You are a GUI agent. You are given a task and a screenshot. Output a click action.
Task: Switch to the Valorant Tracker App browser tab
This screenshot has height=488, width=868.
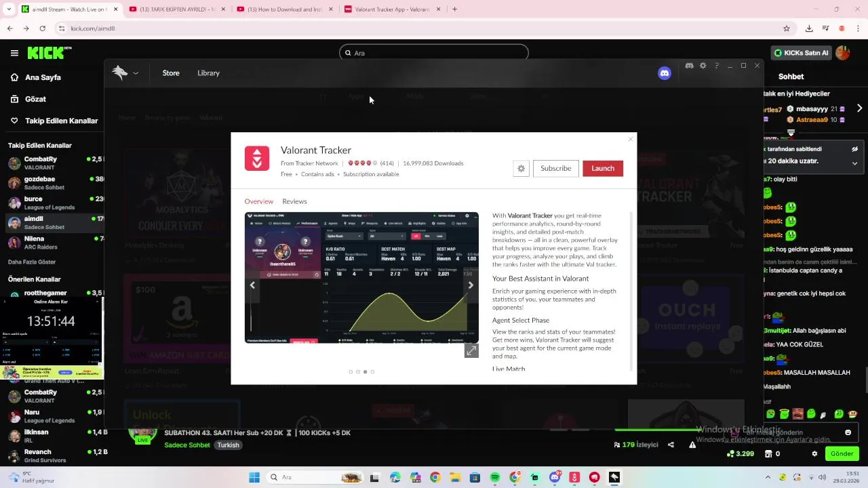392,9
